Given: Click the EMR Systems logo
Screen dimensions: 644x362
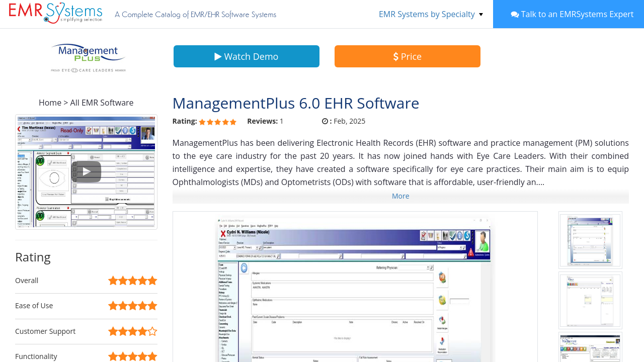Looking at the screenshot, I should (x=55, y=13).
